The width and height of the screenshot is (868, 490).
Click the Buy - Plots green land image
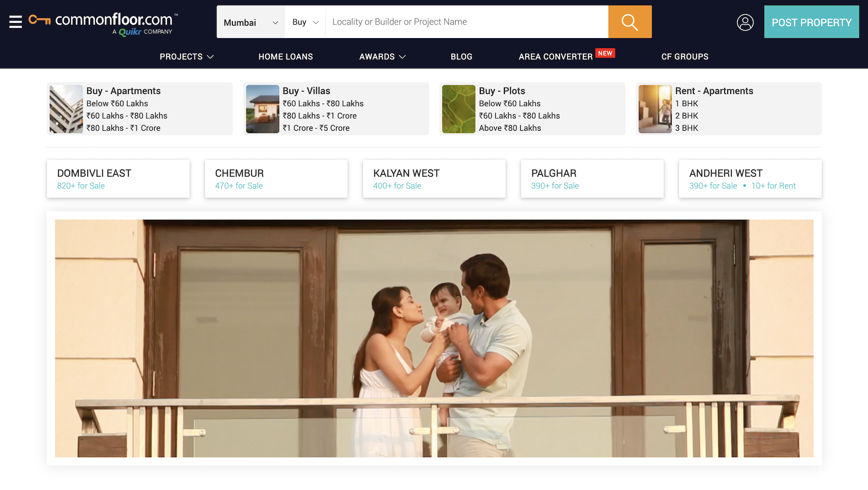(x=459, y=109)
